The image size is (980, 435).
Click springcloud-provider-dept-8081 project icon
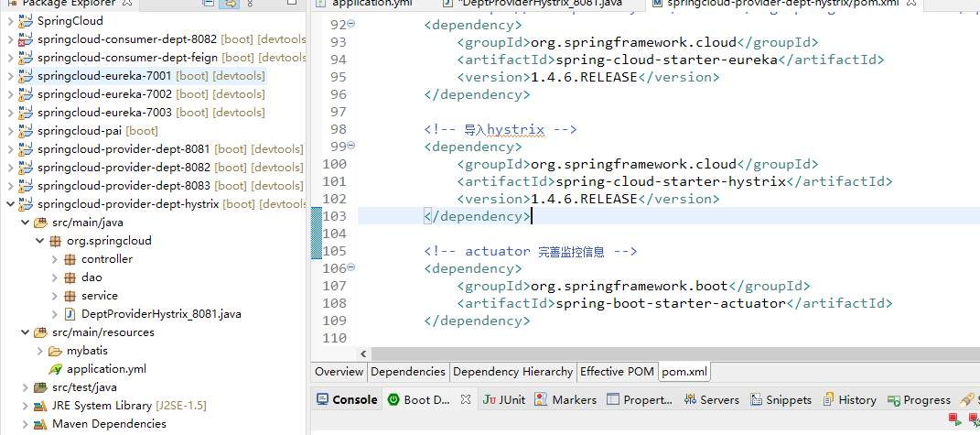[26, 149]
